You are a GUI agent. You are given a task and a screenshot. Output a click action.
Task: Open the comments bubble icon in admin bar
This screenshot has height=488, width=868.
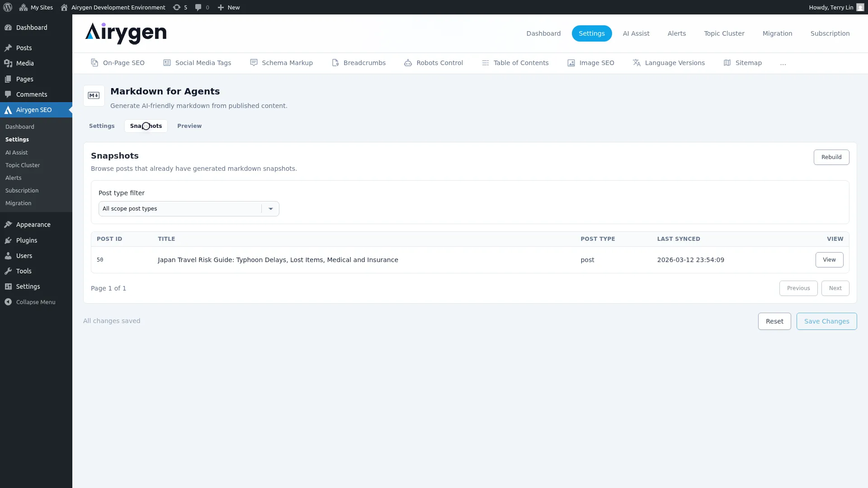pos(198,7)
